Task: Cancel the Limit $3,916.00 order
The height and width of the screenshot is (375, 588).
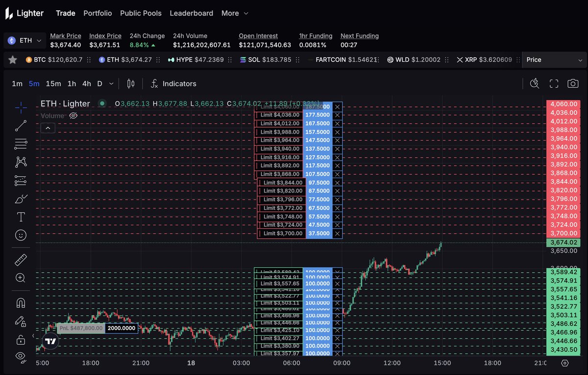Action: 337,157
